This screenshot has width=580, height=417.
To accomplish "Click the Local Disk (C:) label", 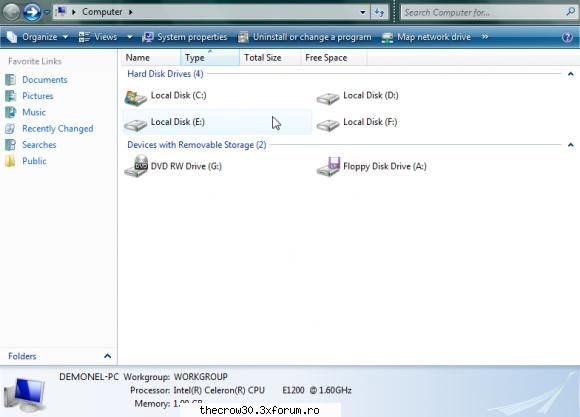I will point(179,95).
